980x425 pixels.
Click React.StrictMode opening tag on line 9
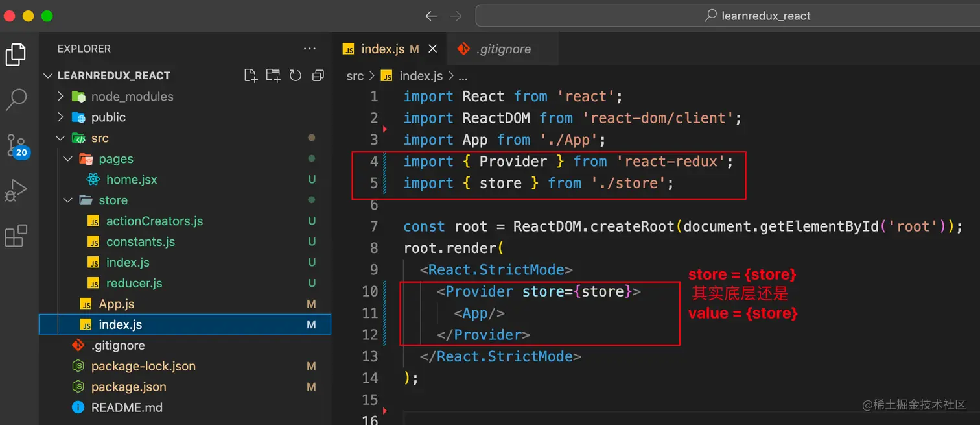click(496, 269)
